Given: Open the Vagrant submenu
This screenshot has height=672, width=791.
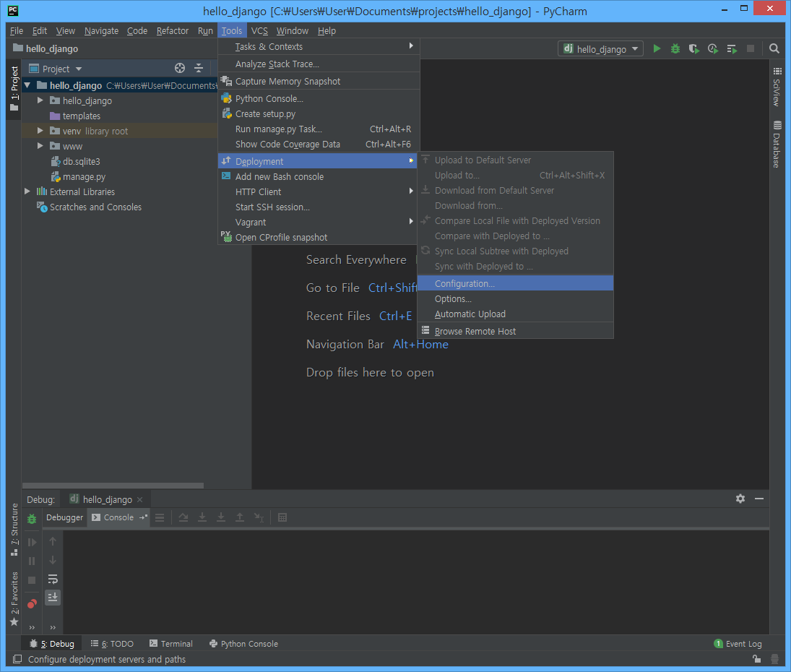Looking at the screenshot, I should pos(319,222).
